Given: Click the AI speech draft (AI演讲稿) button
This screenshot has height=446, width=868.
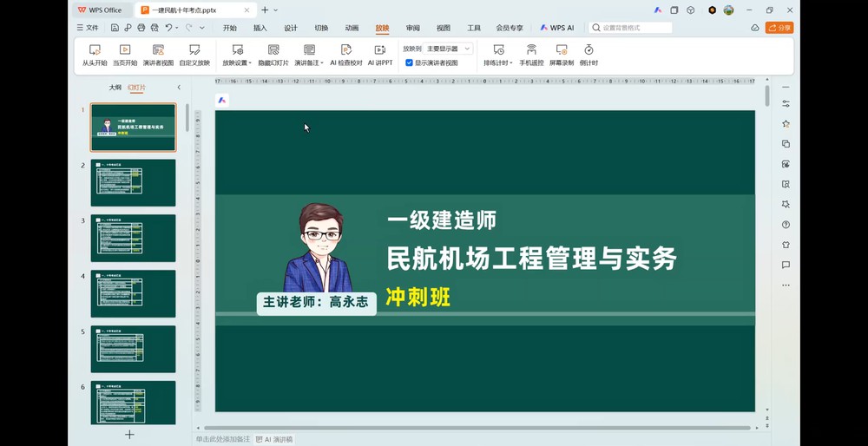Looking at the screenshot, I should pyautogui.click(x=274, y=439).
